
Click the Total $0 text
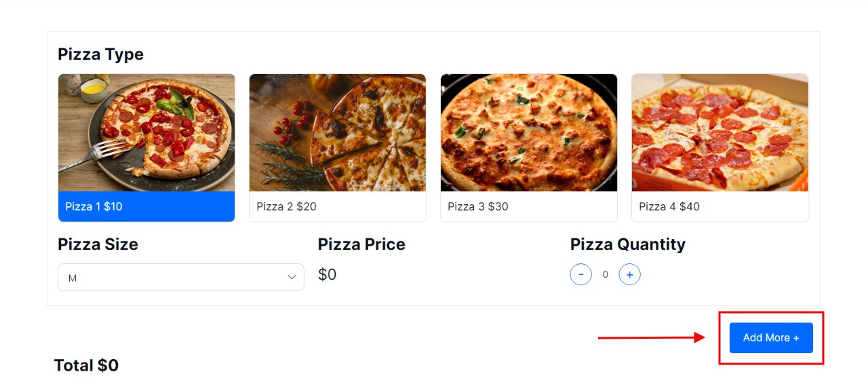coord(86,366)
